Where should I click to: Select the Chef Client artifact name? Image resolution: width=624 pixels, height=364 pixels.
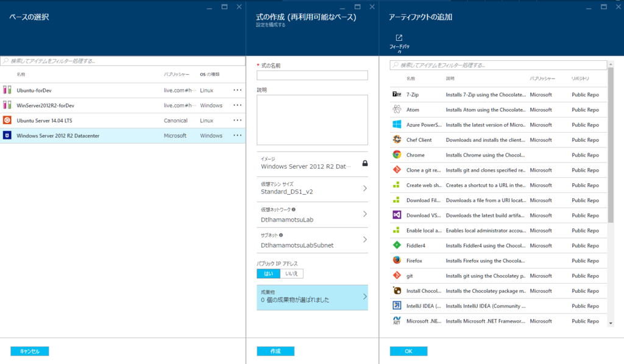pyautogui.click(x=419, y=140)
